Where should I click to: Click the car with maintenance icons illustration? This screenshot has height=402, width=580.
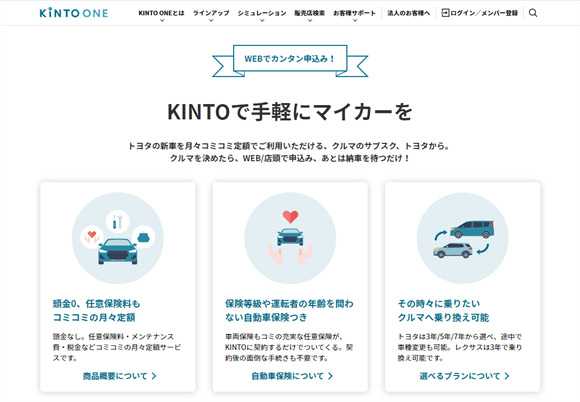tap(118, 238)
